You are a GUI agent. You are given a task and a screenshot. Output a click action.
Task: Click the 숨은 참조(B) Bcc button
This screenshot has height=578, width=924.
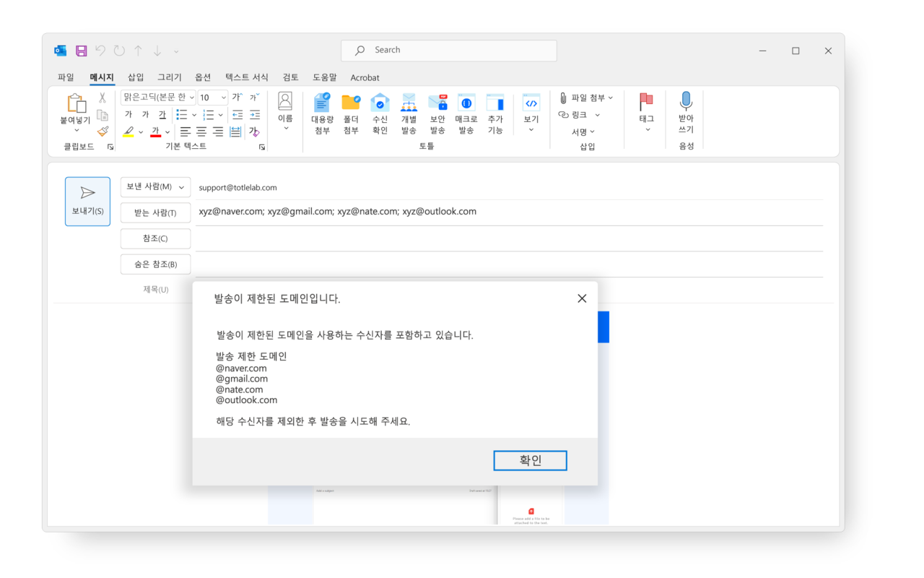[x=155, y=264]
